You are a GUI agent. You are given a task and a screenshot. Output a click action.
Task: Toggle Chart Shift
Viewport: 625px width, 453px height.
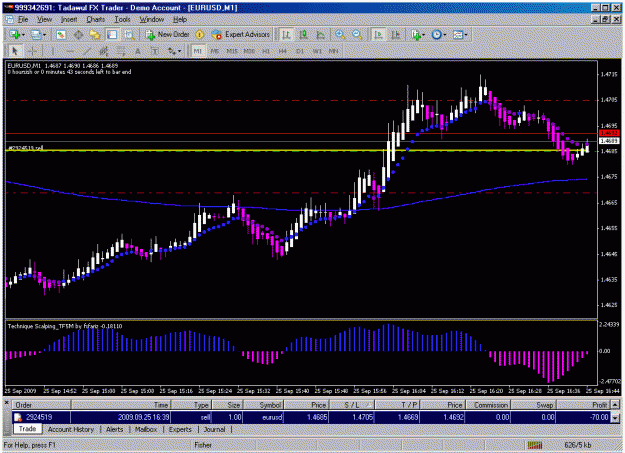pos(395,35)
